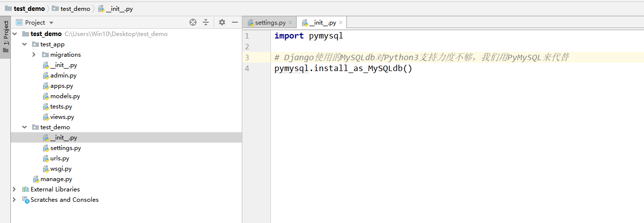The image size is (644, 223).
Task: Click the Scratches and Consoles icon
Action: [26, 200]
